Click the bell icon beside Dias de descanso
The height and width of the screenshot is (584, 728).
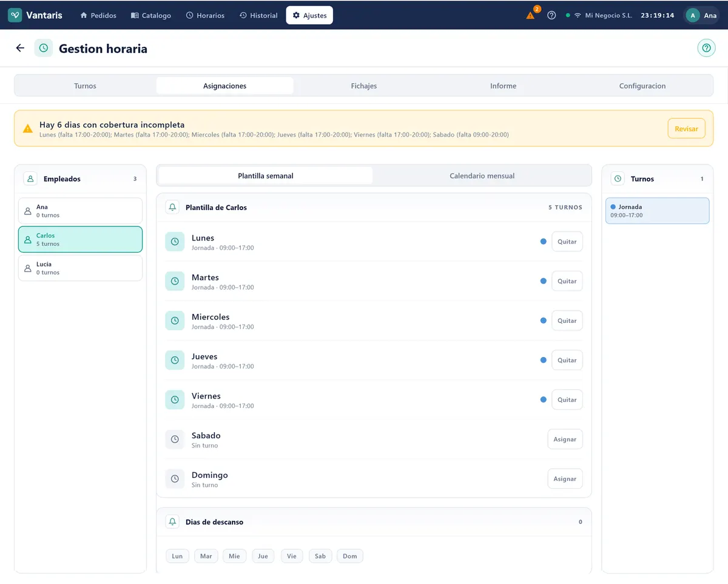(x=173, y=521)
